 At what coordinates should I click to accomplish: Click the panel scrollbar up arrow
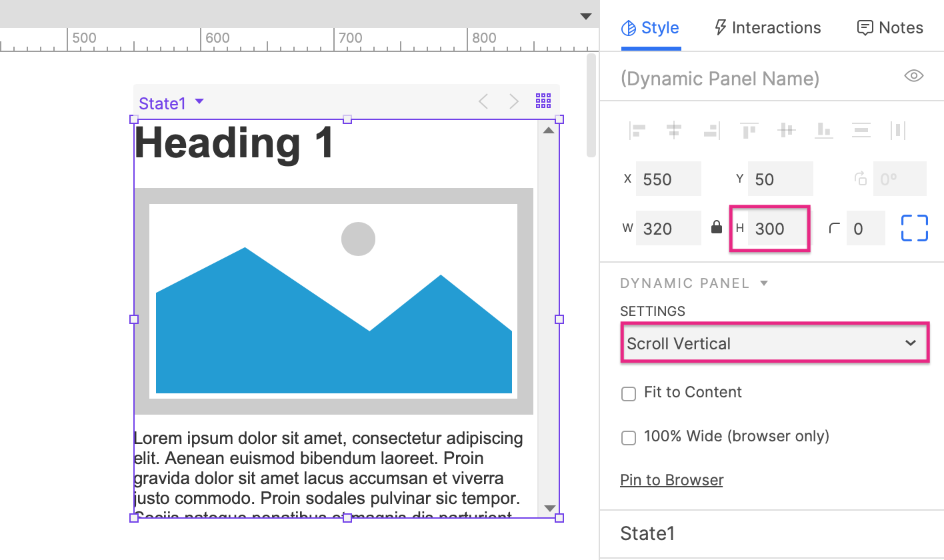[549, 131]
